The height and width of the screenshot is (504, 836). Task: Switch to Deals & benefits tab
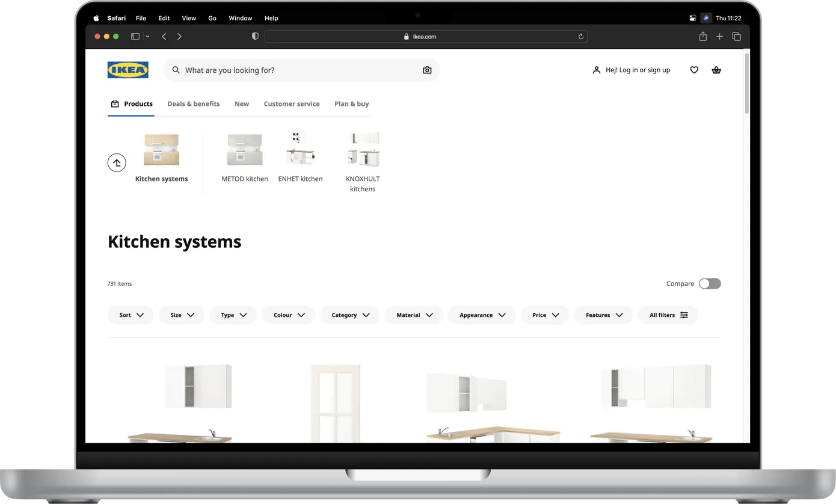pyautogui.click(x=193, y=104)
